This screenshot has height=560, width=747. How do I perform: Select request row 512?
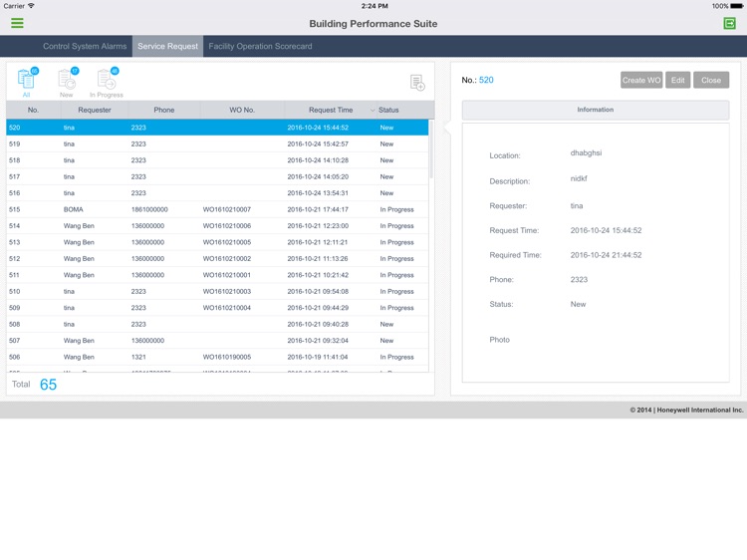217,259
